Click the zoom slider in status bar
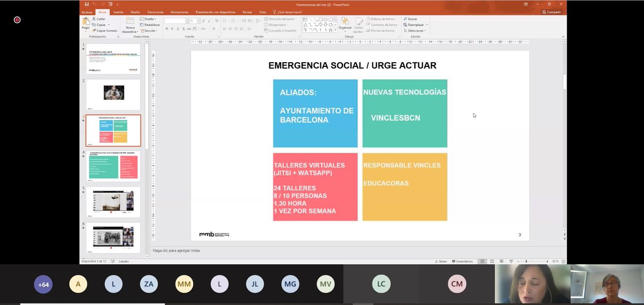The width and height of the screenshot is (644, 305). pyautogui.click(x=526, y=262)
